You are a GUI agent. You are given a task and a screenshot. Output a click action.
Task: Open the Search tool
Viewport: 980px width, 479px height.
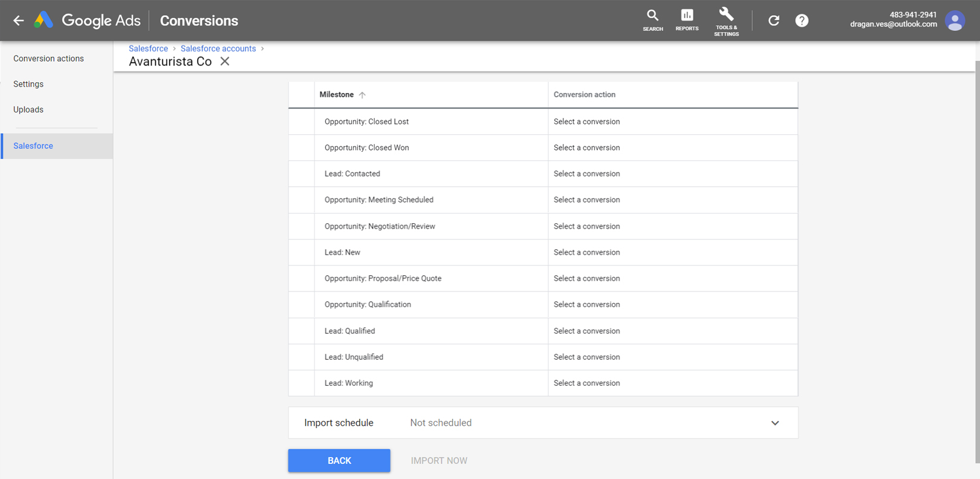click(652, 21)
